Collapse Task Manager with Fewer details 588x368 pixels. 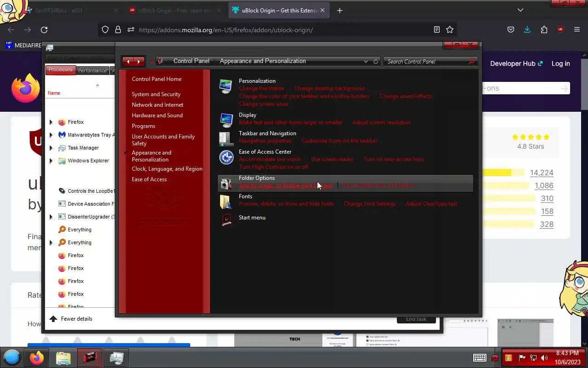(x=71, y=319)
